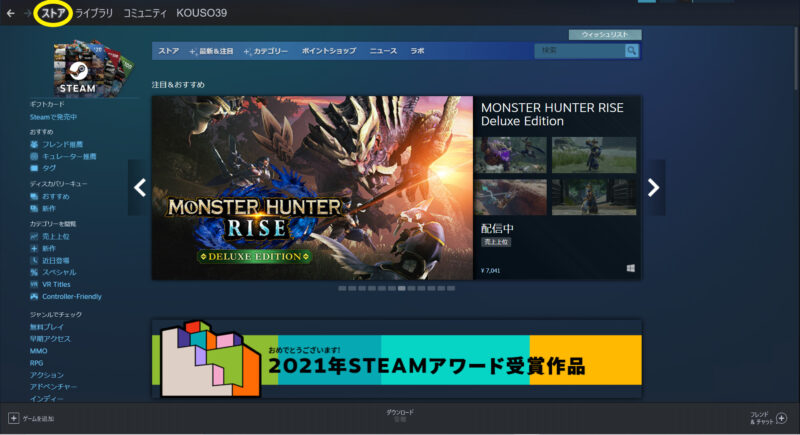Image resolution: width=800 pixels, height=435 pixels.
Task: View the top-right Monster Hunter screenshot thumbnail
Action: click(594, 155)
